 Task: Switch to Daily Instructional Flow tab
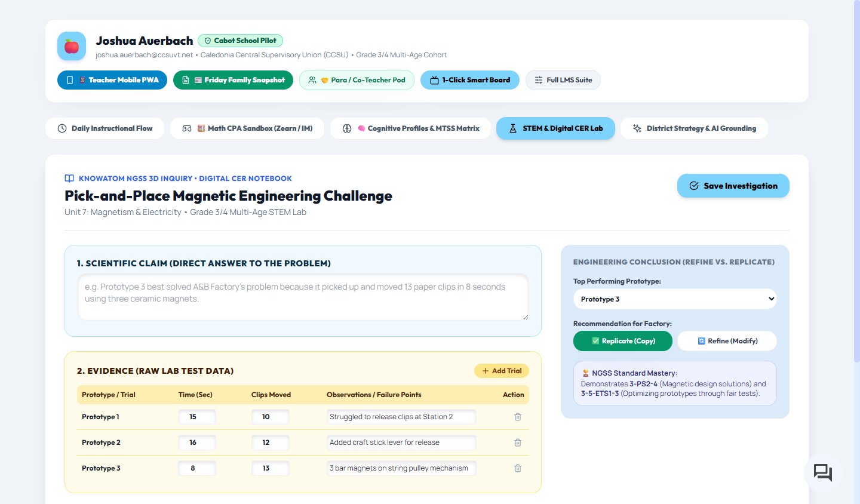point(105,128)
